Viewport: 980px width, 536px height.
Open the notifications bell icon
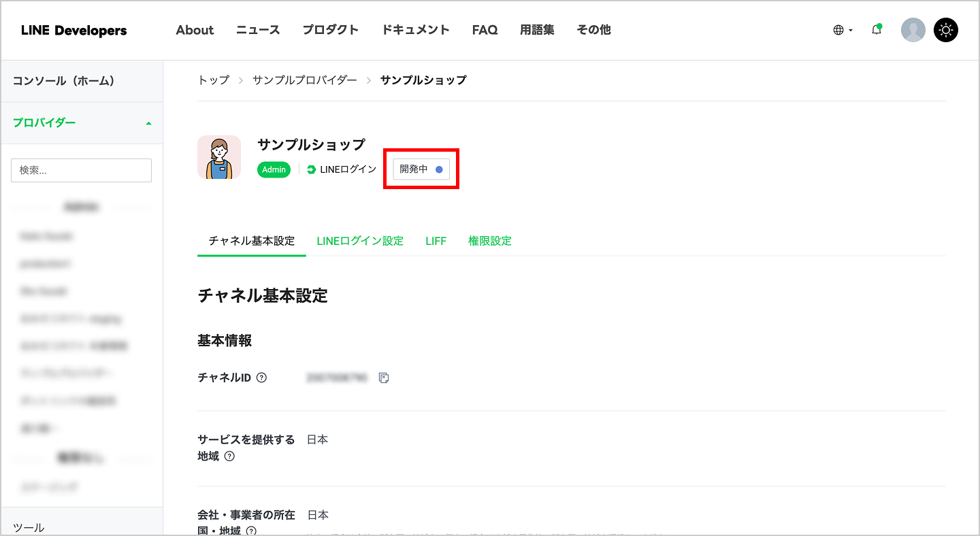click(877, 29)
